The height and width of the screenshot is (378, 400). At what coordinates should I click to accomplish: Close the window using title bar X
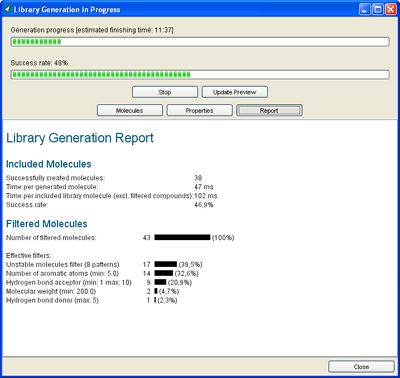point(391,9)
